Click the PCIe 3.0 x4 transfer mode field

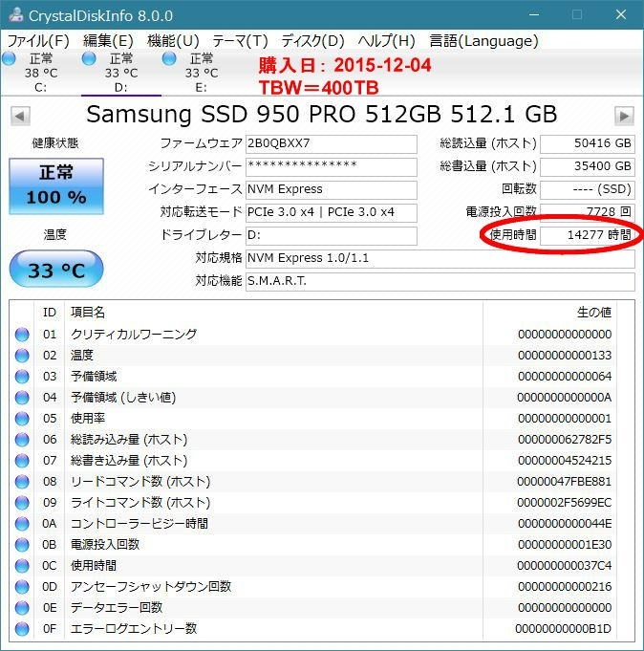[332, 212]
